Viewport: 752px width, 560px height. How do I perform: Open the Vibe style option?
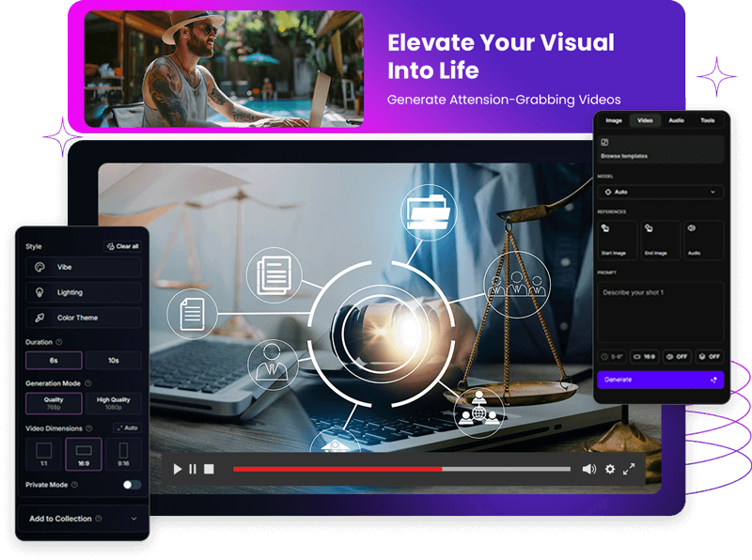click(x=83, y=267)
